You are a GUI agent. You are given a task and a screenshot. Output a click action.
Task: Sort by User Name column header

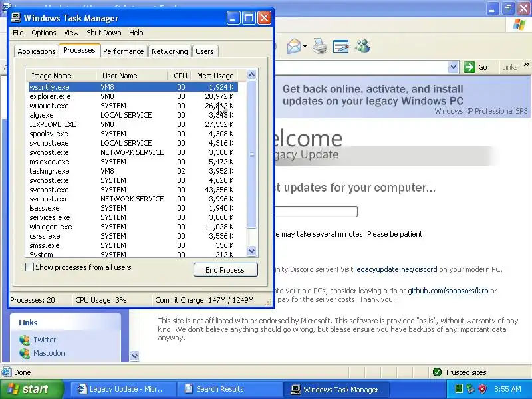(x=132, y=76)
